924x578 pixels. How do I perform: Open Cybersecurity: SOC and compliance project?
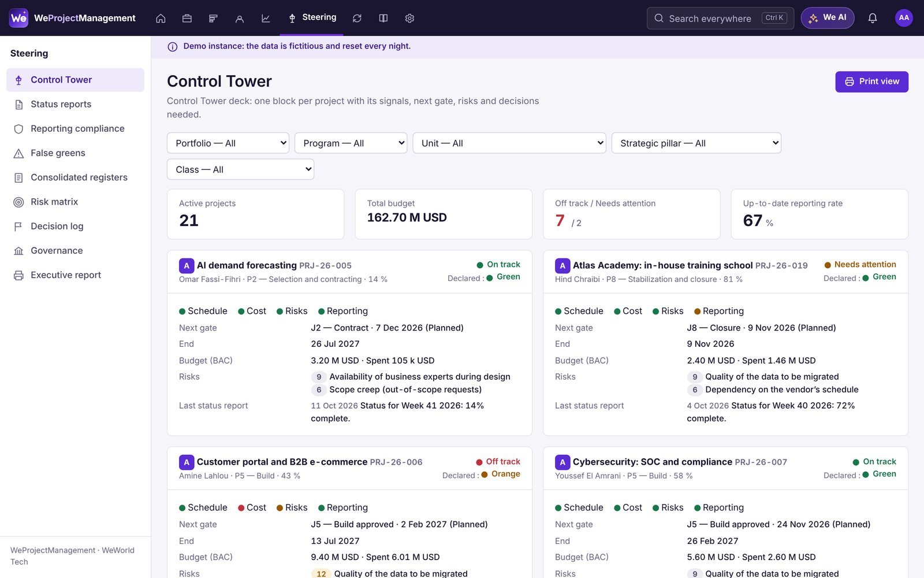coord(653,462)
